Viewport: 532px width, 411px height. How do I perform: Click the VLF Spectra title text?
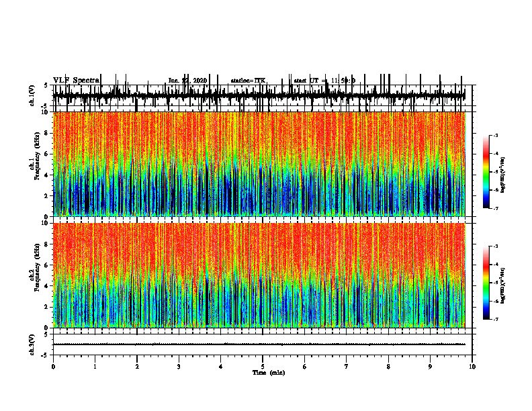77,81
